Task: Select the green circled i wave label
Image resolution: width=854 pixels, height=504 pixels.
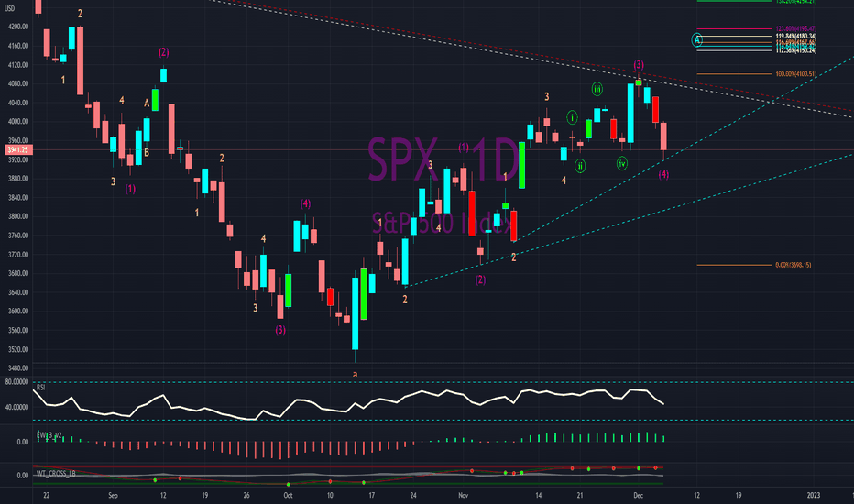Action: [572, 117]
